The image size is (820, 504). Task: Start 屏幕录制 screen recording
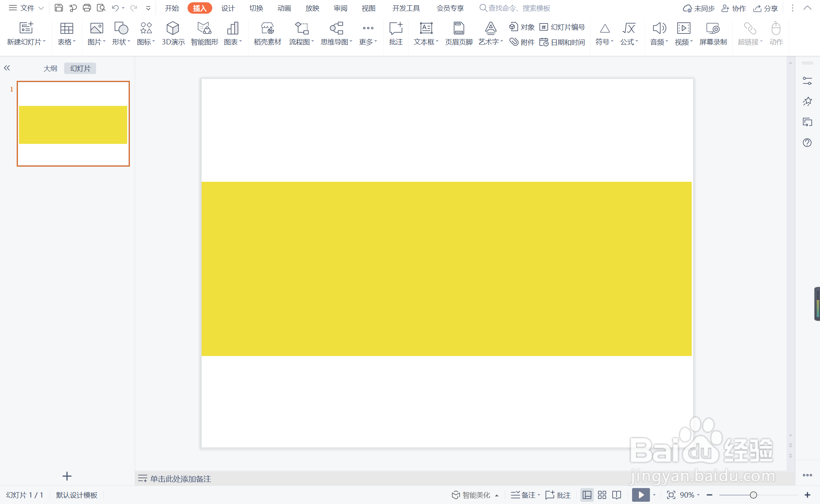coord(713,33)
